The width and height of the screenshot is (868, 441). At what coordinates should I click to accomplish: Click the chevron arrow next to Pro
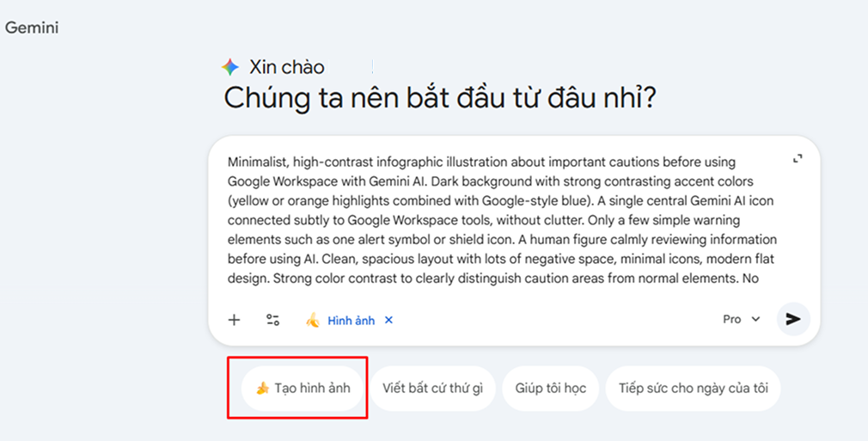pos(756,319)
